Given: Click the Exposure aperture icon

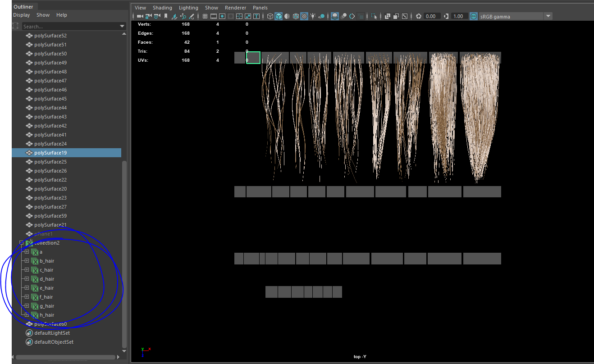Looking at the screenshot, I should [x=418, y=16].
